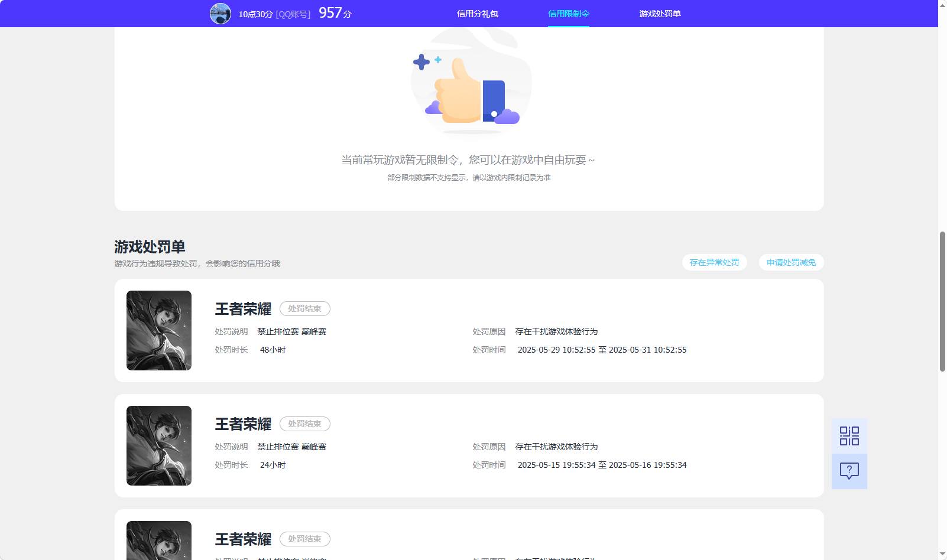Click the scrollbar's up arrow
This screenshot has height=560, width=947.
point(942,4)
